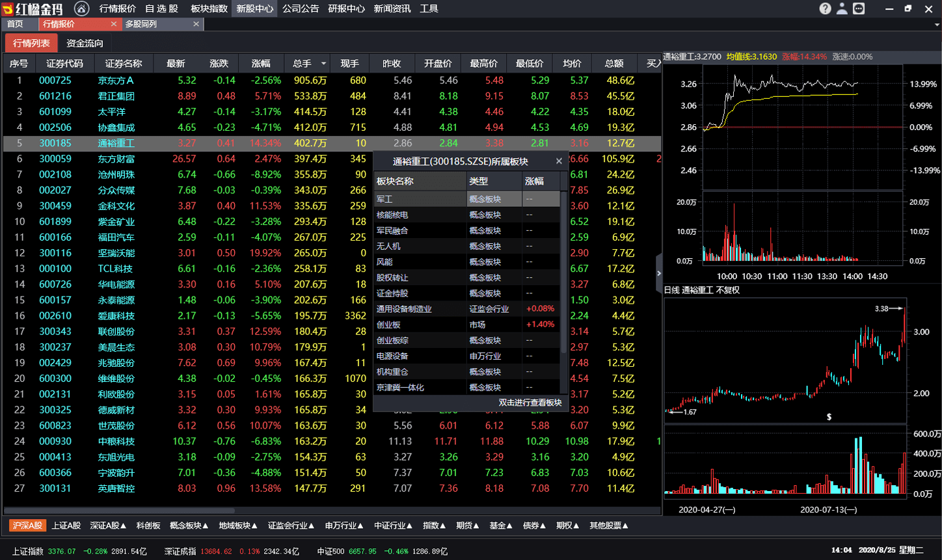Image resolution: width=942 pixels, height=560 pixels.
Task: Select the 京东方A row
Action: click(x=332, y=81)
